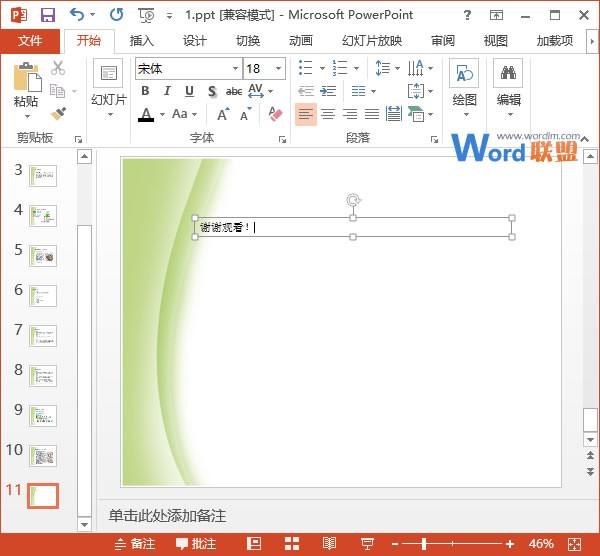This screenshot has height=556, width=600.
Task: Increase list indent level
Action: click(x=328, y=91)
